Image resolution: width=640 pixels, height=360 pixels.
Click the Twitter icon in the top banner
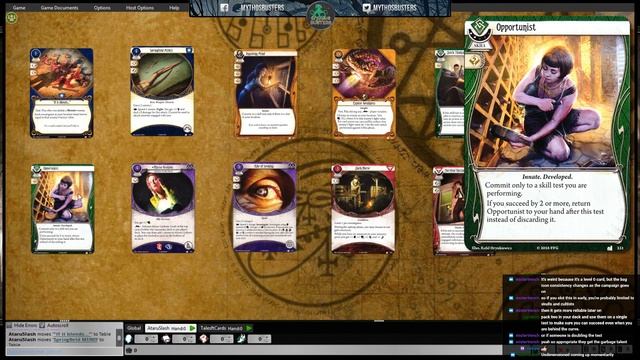pos(367,7)
